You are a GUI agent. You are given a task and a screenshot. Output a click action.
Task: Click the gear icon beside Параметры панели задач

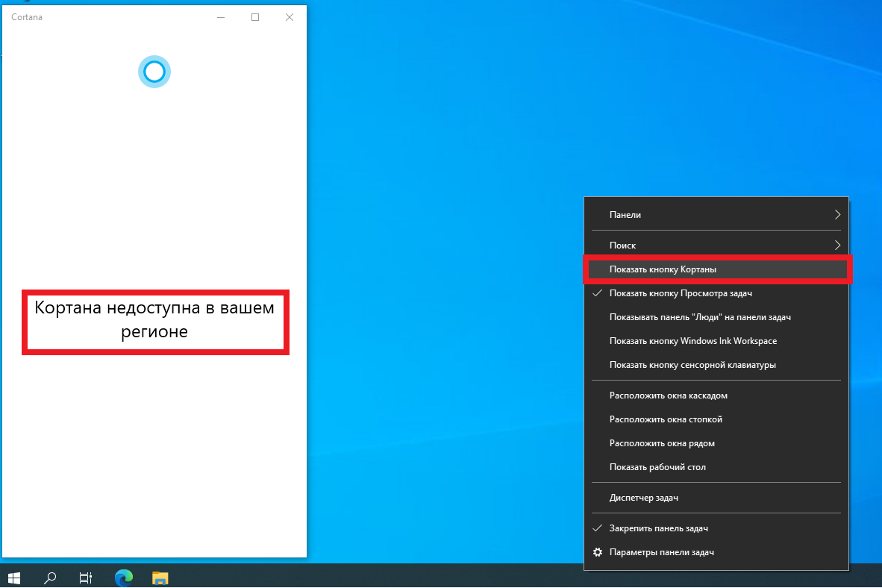[x=598, y=552]
